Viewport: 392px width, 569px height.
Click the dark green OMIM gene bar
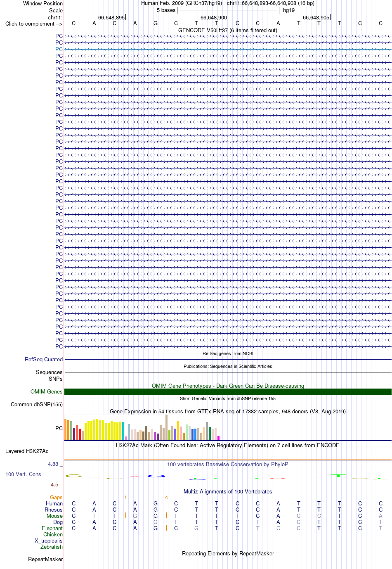pyautogui.click(x=228, y=392)
